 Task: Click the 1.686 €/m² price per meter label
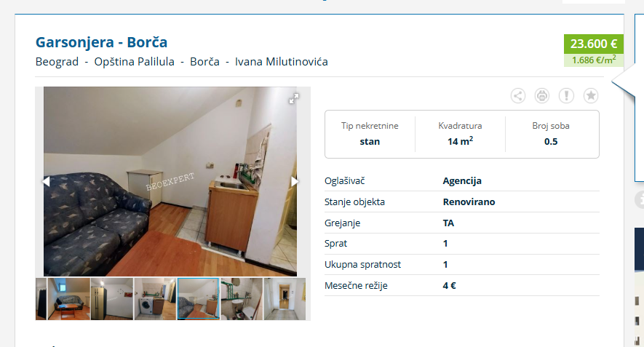pos(594,60)
